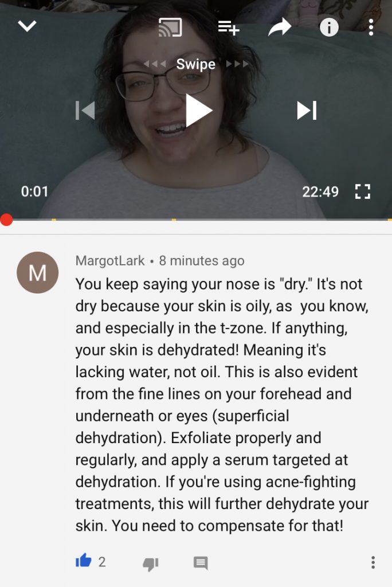This screenshot has width=392, height=587.
Task: Skip to the next video
Action: pyautogui.click(x=307, y=111)
